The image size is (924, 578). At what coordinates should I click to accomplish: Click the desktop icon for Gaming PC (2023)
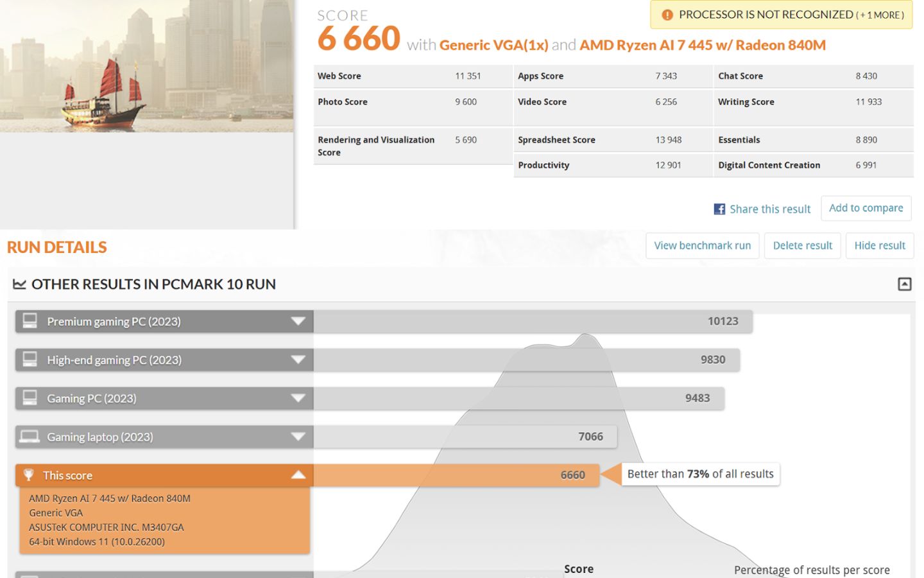[x=30, y=398]
